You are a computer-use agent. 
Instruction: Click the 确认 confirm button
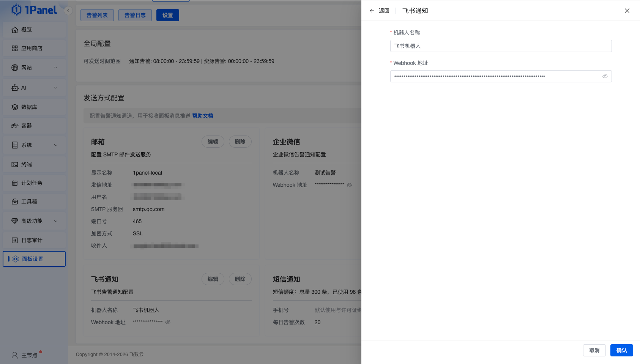tap(621, 350)
